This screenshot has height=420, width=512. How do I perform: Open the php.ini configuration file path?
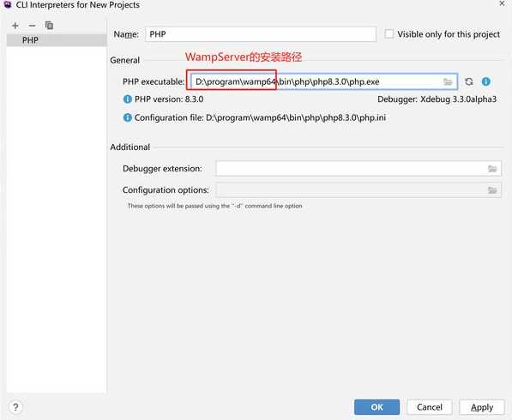pos(296,117)
